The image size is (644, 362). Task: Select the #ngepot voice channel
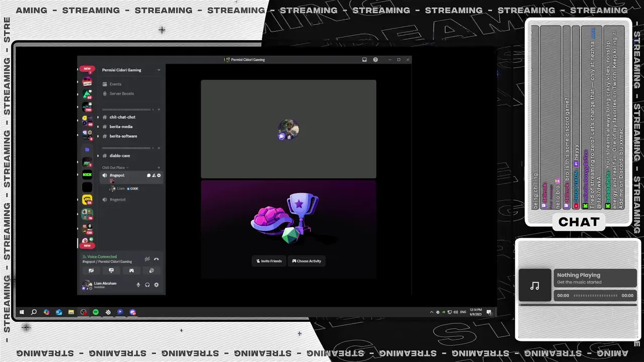(x=117, y=175)
